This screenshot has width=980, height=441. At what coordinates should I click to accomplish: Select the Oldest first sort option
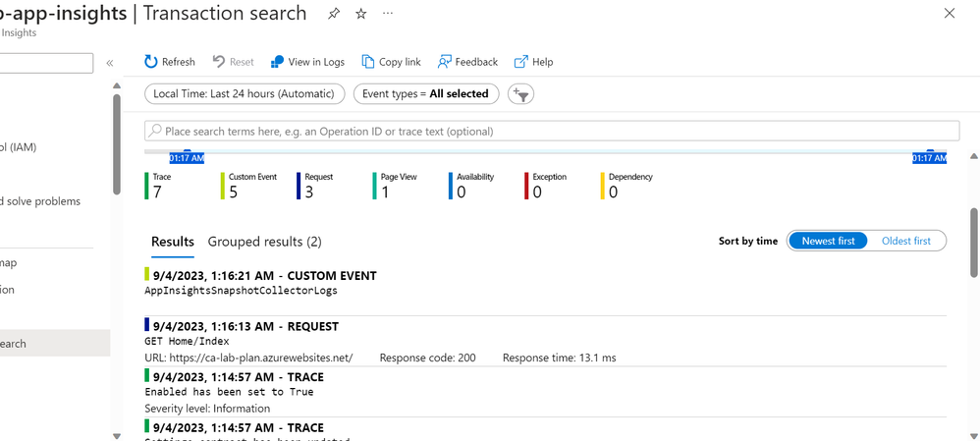coord(906,241)
